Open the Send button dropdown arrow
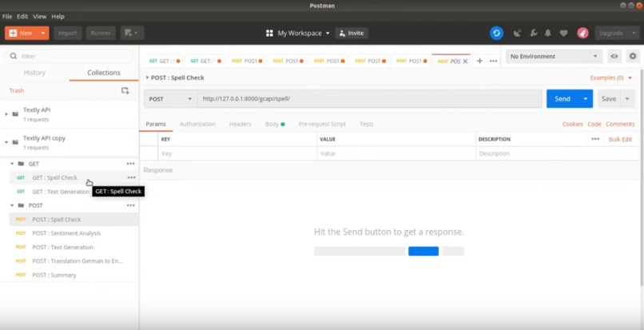Screen dimensions: 644x330 (x=585, y=99)
